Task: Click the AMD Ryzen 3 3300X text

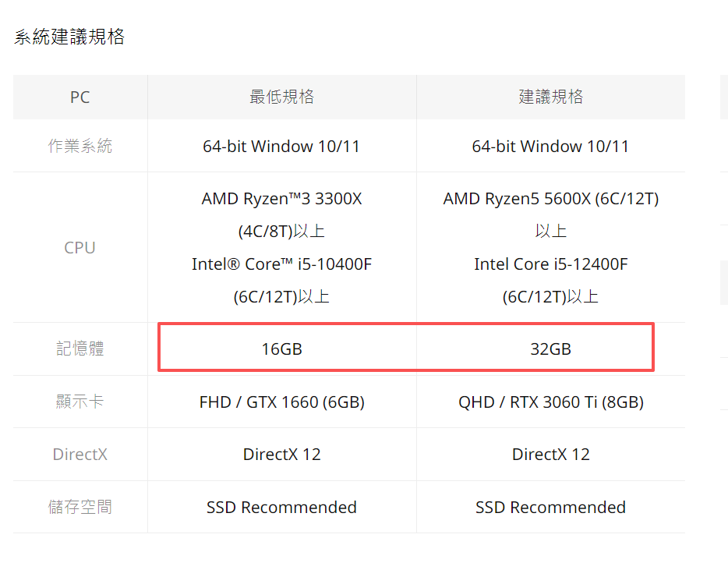Action: click(x=281, y=199)
